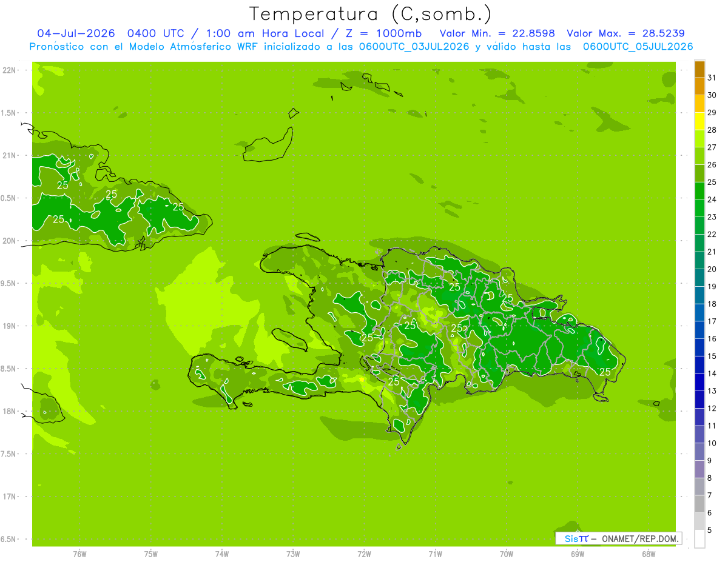Click the 04-Jul-2026 date label
The height and width of the screenshot is (562, 728).
click(76, 33)
